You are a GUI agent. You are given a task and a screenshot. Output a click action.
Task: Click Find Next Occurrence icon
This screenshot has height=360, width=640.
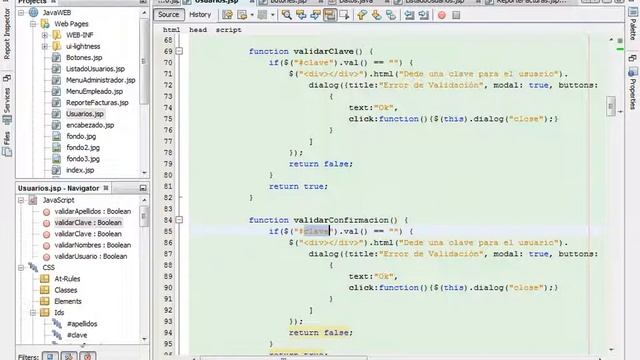316,15
